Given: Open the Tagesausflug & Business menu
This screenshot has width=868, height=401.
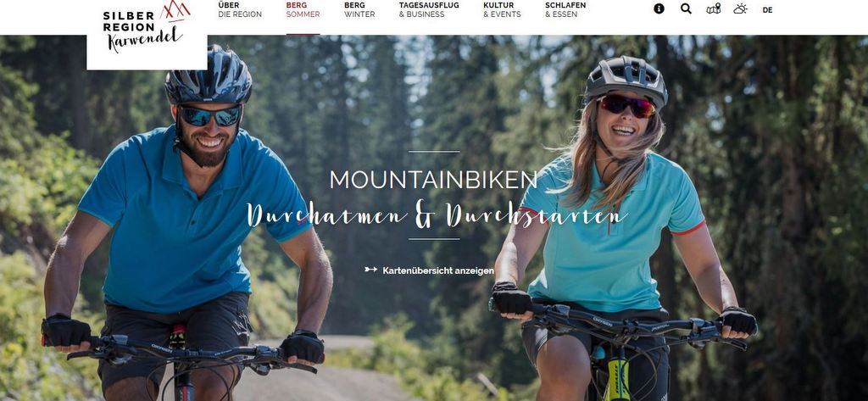Looking at the screenshot, I should 429,10.
